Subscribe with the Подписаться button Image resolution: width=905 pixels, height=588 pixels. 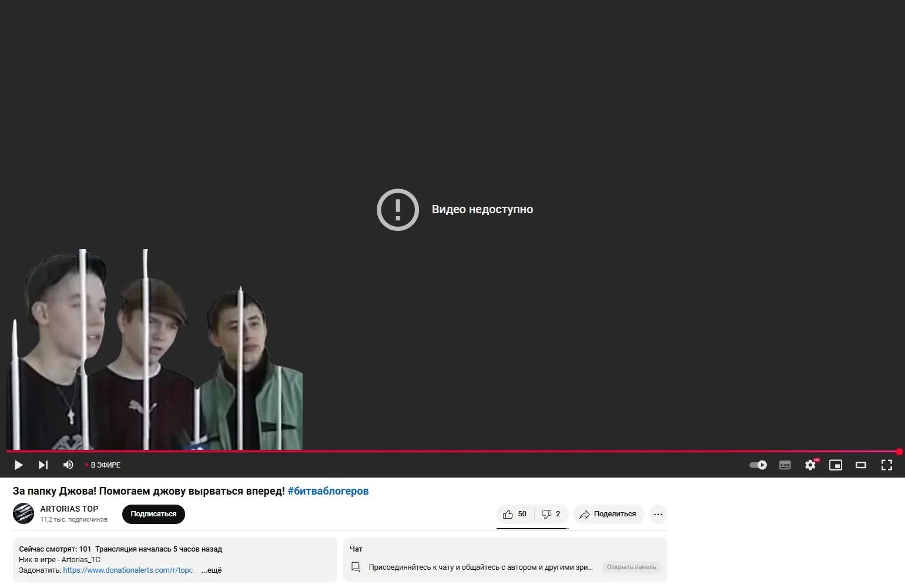point(153,514)
